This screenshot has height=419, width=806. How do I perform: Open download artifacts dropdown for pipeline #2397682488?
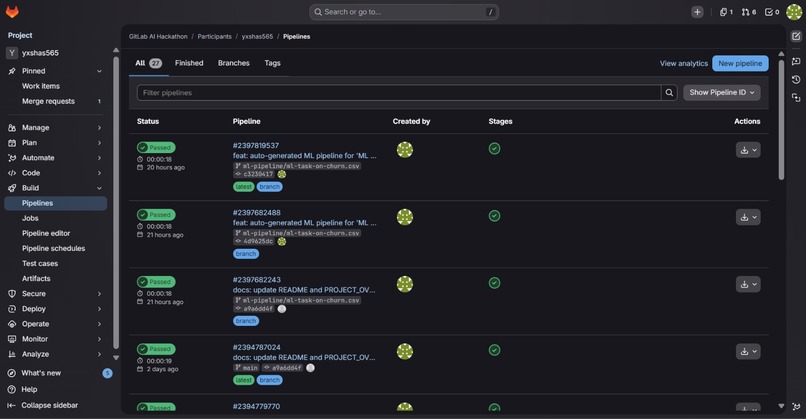coord(748,217)
